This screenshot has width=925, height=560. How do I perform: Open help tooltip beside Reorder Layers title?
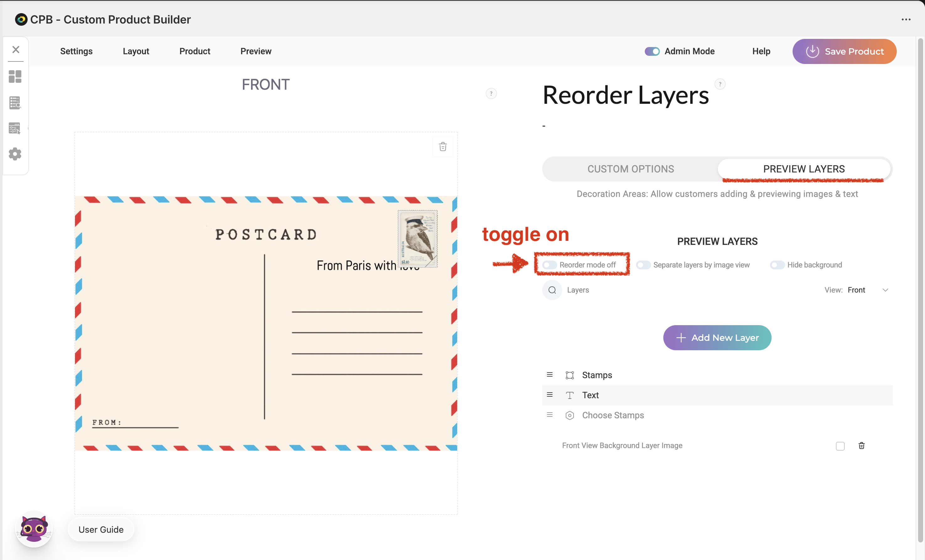point(720,84)
